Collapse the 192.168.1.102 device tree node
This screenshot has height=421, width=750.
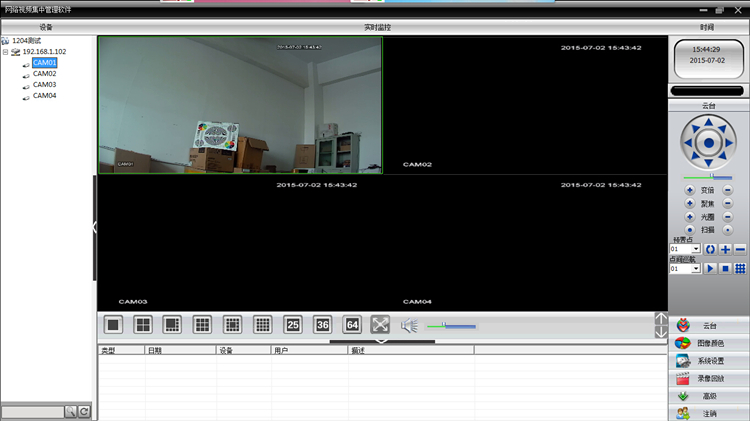click(x=5, y=52)
